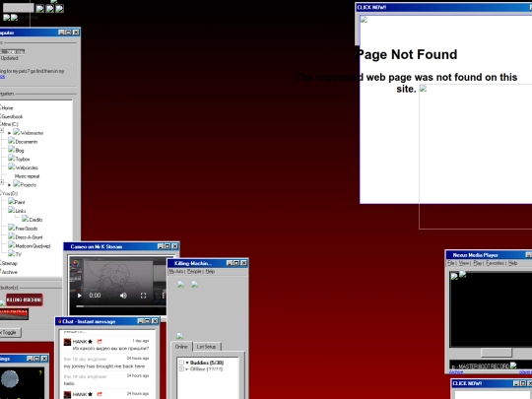This screenshot has height=399, width=532.
Task: Open the Links tree item
Action: pyautogui.click(x=17, y=211)
